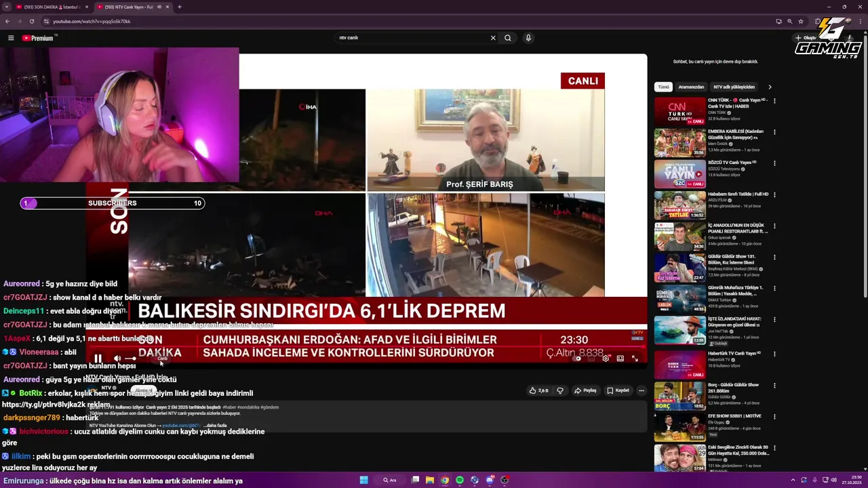Open Habertürk TV Canlı Yayını title

pos(734,353)
